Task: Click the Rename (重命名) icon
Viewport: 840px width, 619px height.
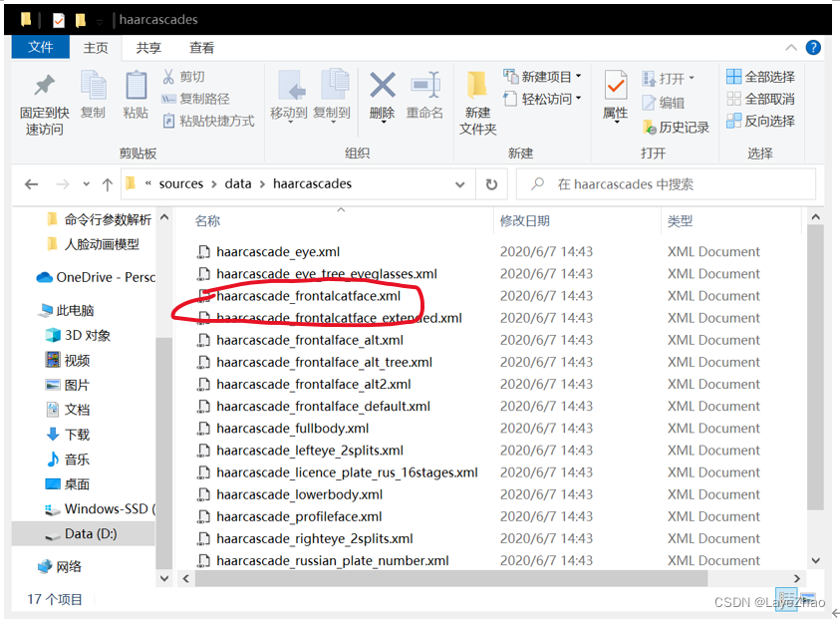Action: (425, 85)
